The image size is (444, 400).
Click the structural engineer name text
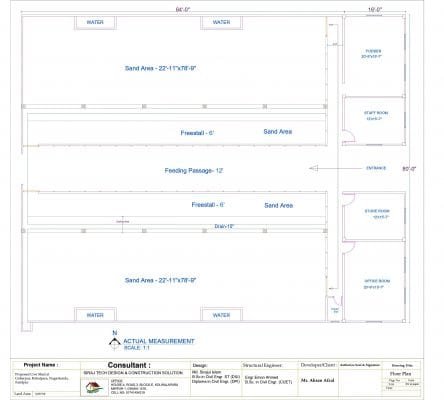[x=268, y=380]
